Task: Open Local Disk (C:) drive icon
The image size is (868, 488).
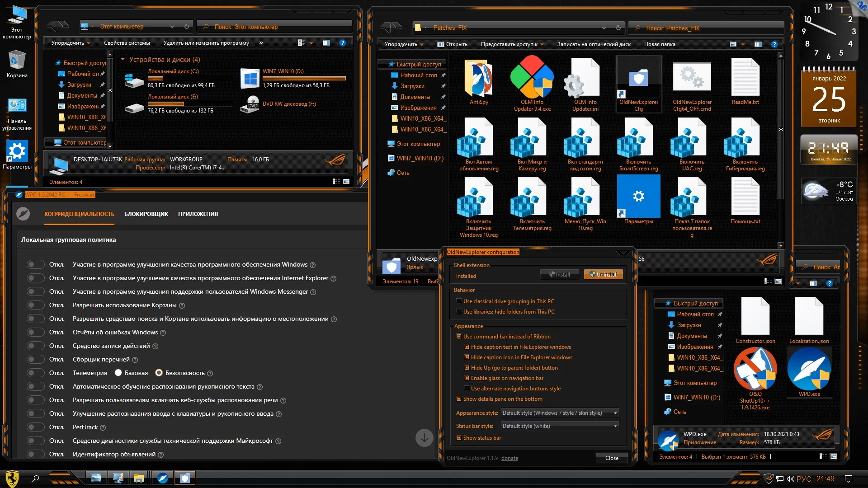Action: click(134, 80)
